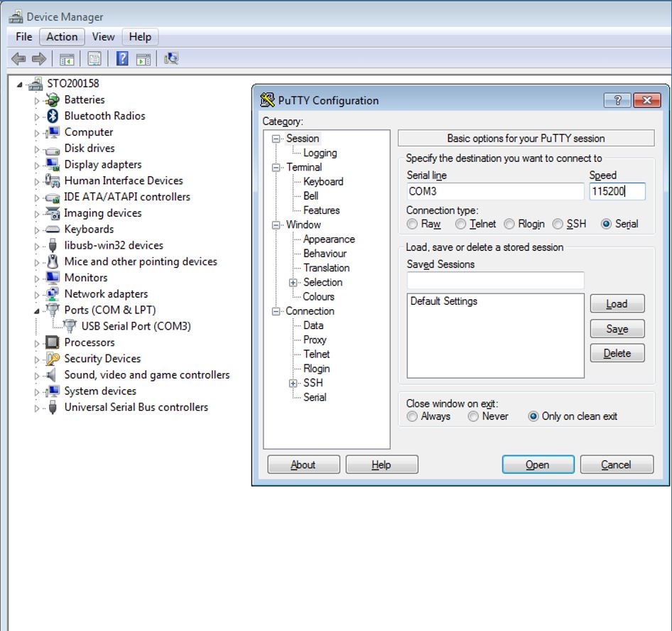672x631 pixels.
Task: Collapse the Window category in PuTTY tree
Action: click(276, 225)
